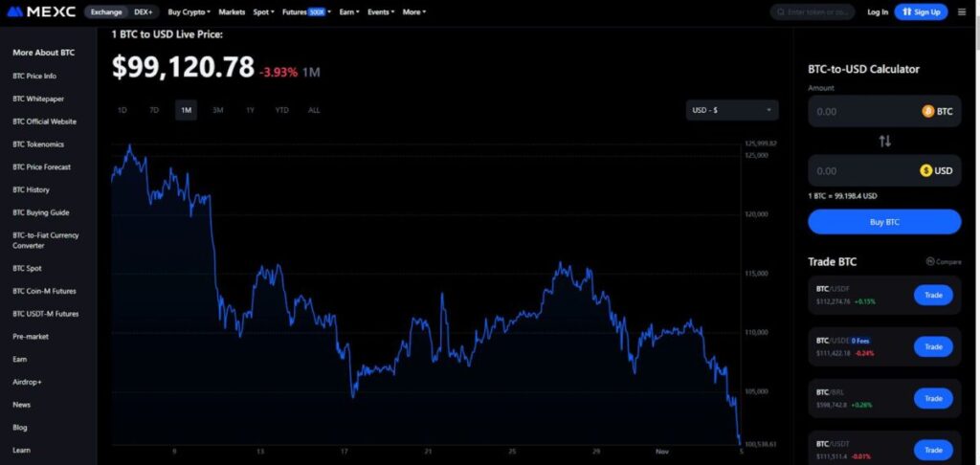Screen dimensions: 980x465
Task: Expand the Spot dropdown menu
Action: (264, 11)
